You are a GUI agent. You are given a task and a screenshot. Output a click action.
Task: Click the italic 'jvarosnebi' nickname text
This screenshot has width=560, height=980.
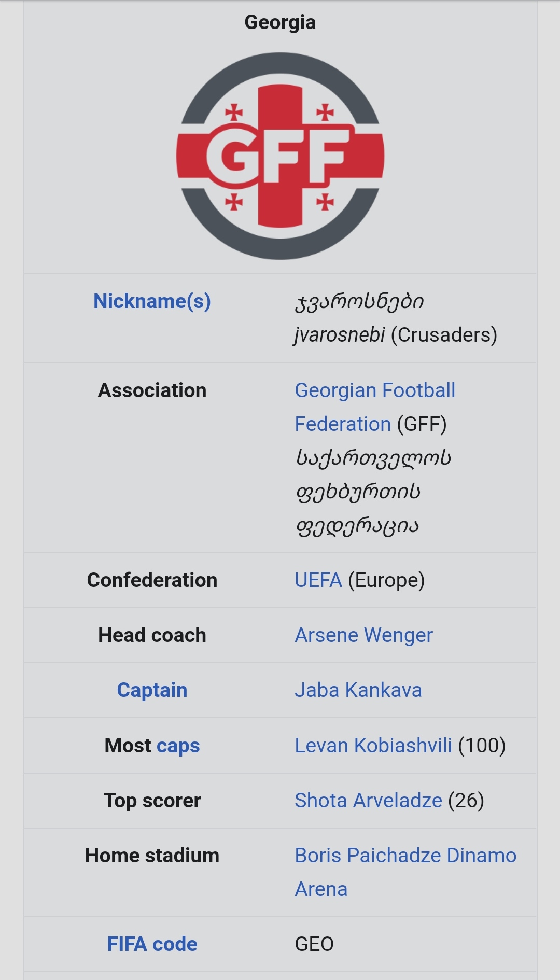pyautogui.click(x=340, y=335)
